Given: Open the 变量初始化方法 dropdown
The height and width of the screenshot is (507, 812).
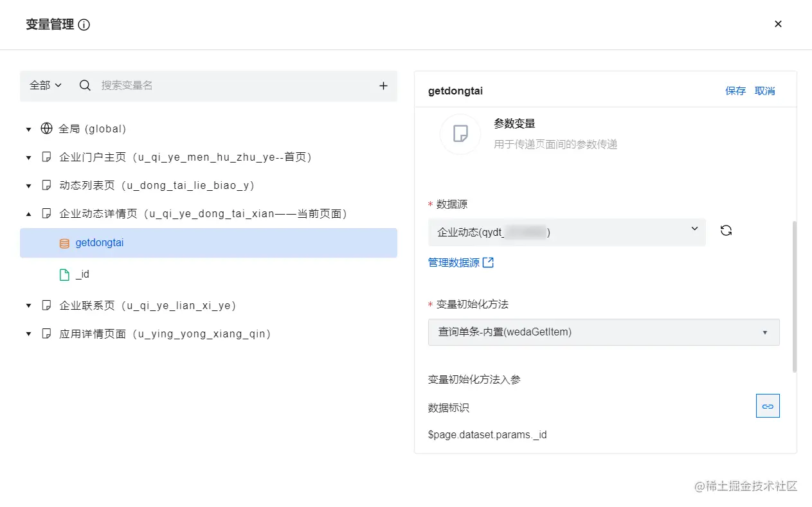Looking at the screenshot, I should [x=603, y=332].
